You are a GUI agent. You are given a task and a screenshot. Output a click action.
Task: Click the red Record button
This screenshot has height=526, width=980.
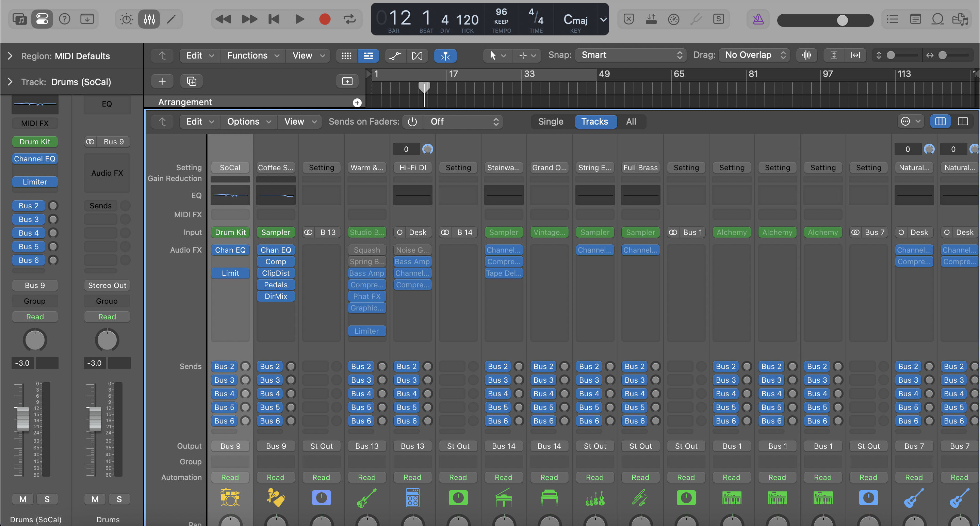coord(325,19)
